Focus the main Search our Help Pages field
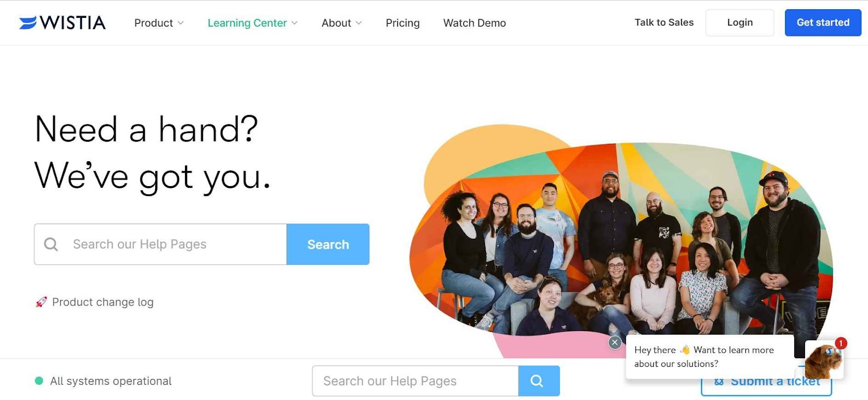 (161, 244)
